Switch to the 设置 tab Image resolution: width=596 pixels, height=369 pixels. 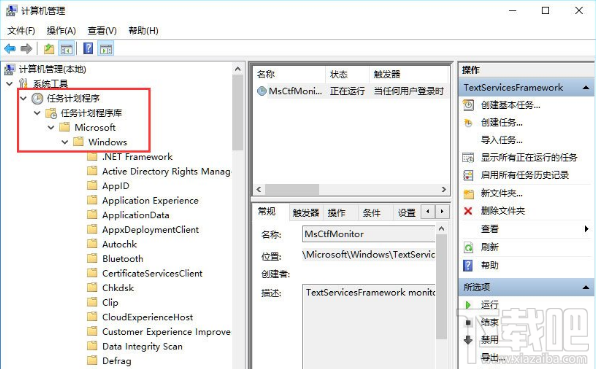pos(406,213)
